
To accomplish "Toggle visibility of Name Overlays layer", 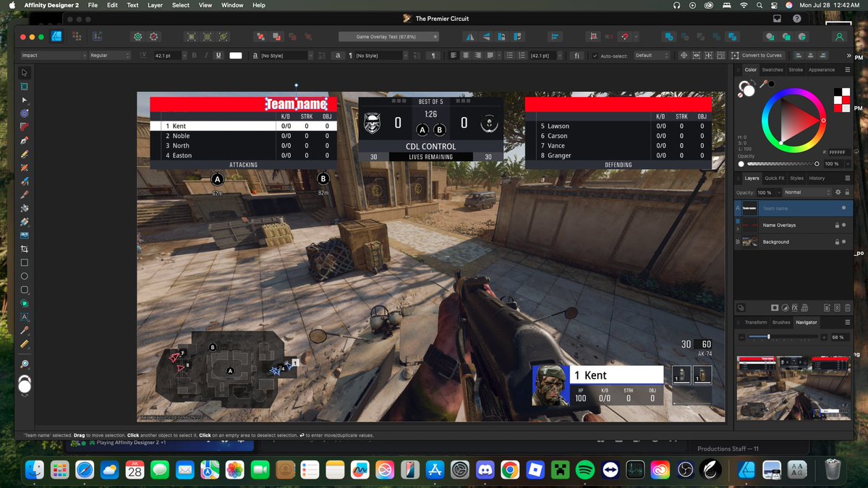I will [x=843, y=225].
